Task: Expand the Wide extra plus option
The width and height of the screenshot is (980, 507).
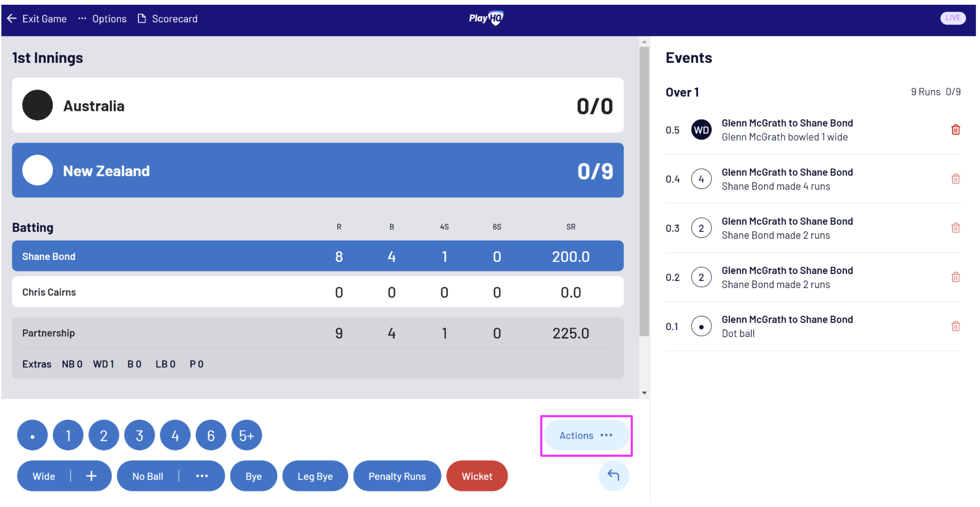Action: click(x=91, y=476)
